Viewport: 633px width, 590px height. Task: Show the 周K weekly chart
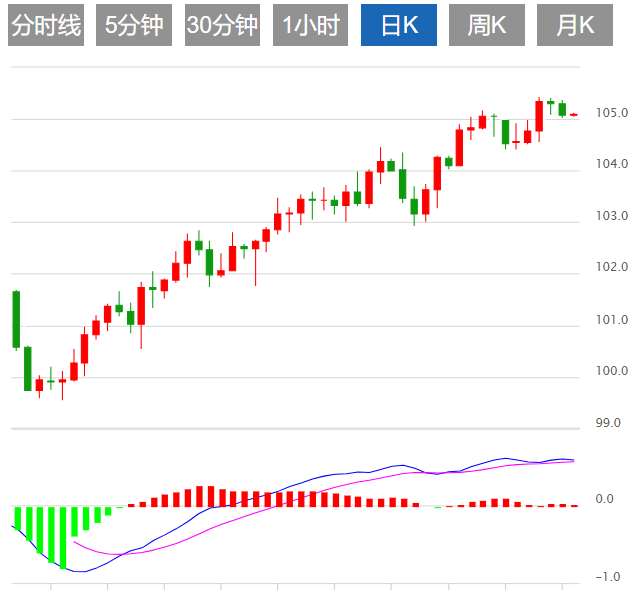[487, 26]
